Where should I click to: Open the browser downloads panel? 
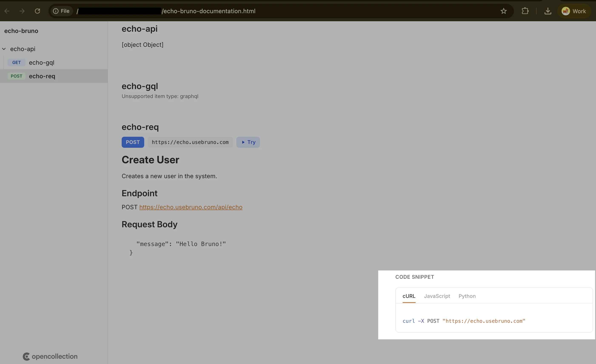click(548, 11)
